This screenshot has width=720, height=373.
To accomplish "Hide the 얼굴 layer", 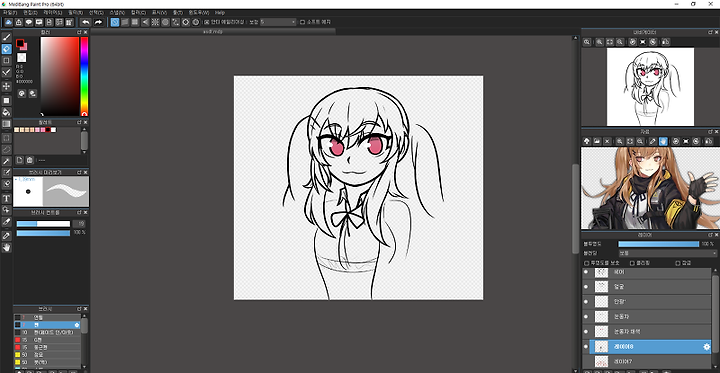I will tap(585, 287).
